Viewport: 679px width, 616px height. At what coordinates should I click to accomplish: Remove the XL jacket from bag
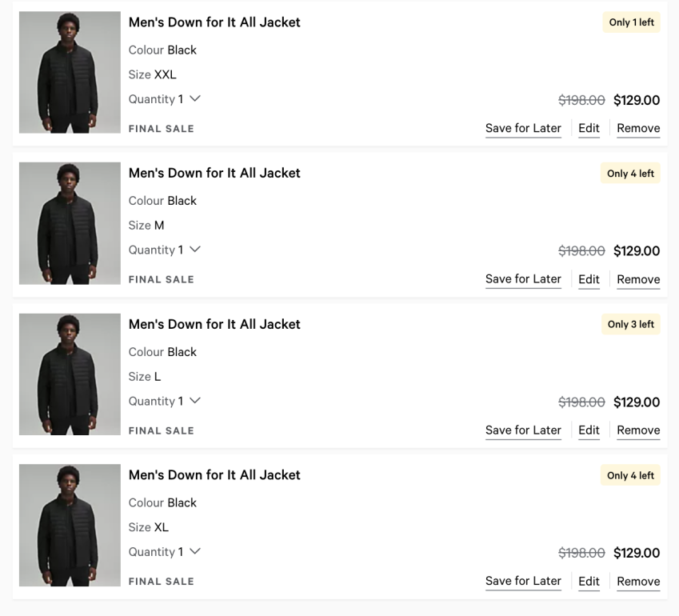click(x=638, y=581)
